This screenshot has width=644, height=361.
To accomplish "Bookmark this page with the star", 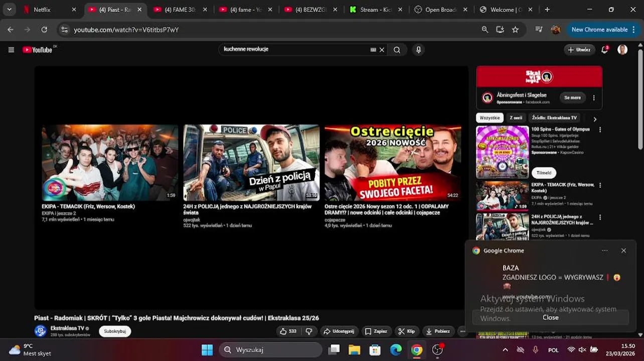I will point(515,30).
